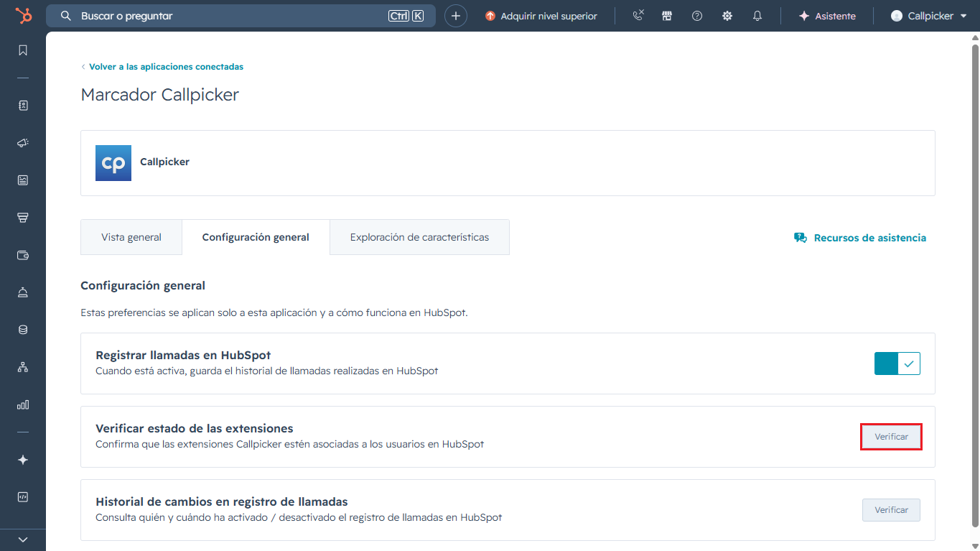980x551 pixels.
Task: Switch to the 'Vista general' tab
Action: tap(131, 237)
